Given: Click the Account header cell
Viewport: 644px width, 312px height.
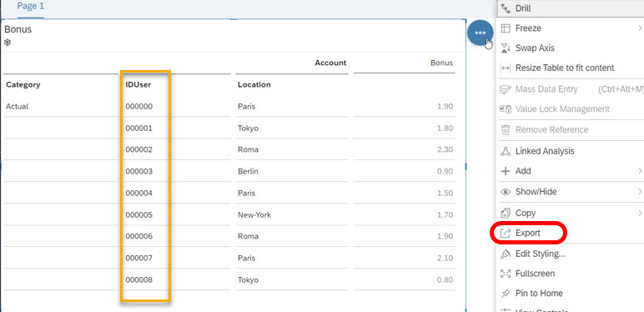Looking at the screenshot, I should (x=330, y=63).
